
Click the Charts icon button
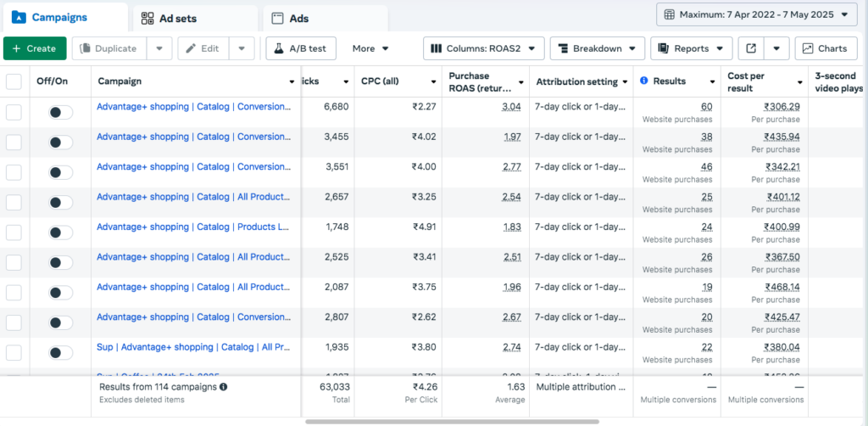pos(826,48)
